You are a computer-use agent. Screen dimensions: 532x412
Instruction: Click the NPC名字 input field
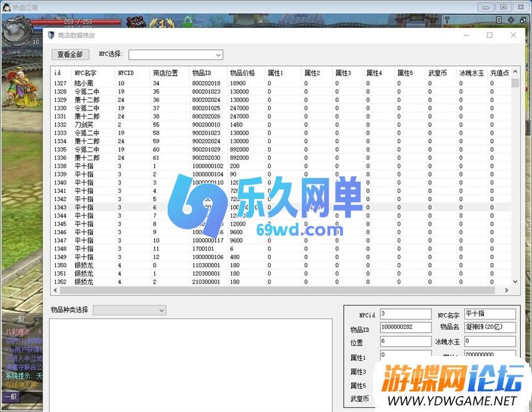coord(490,314)
